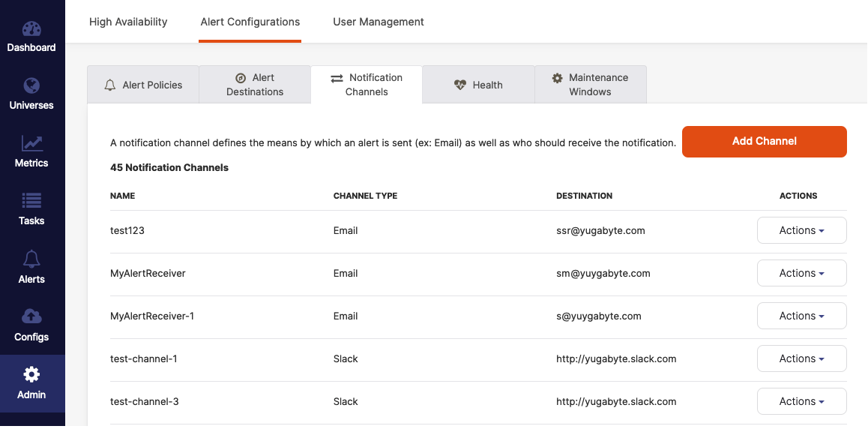868x435 pixels.
Task: Open Alerts bell icon in sidebar
Action: click(31, 259)
